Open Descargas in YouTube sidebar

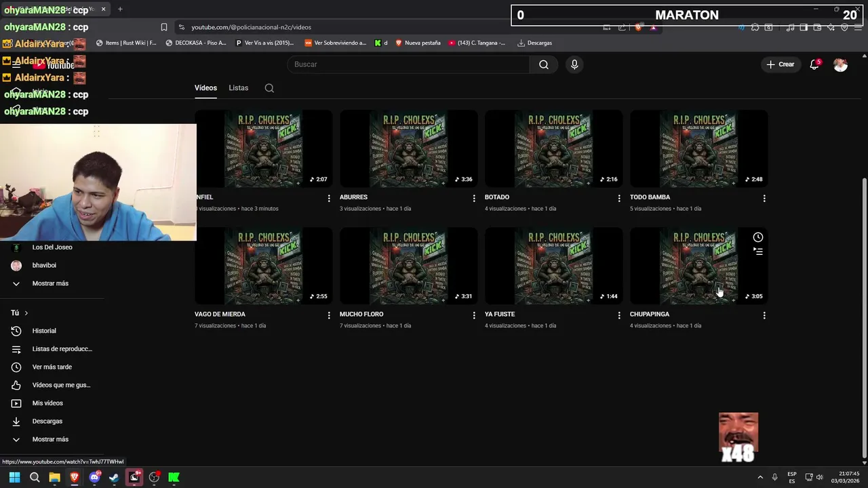(47, 422)
